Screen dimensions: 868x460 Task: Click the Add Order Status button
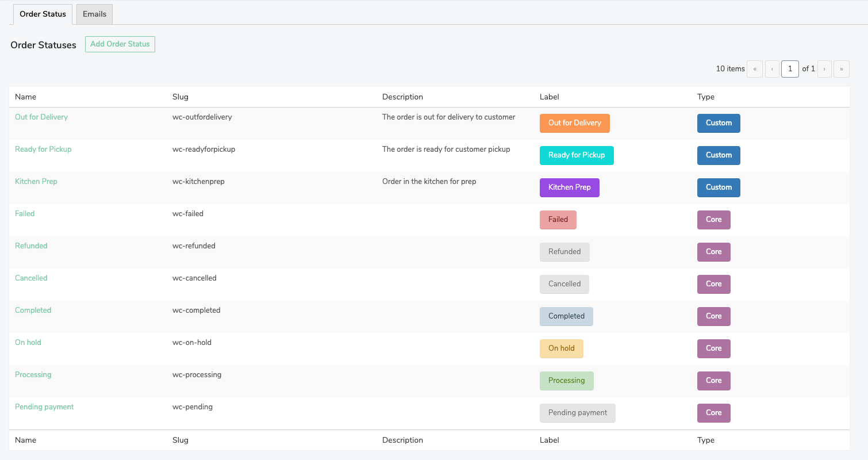[x=120, y=44]
